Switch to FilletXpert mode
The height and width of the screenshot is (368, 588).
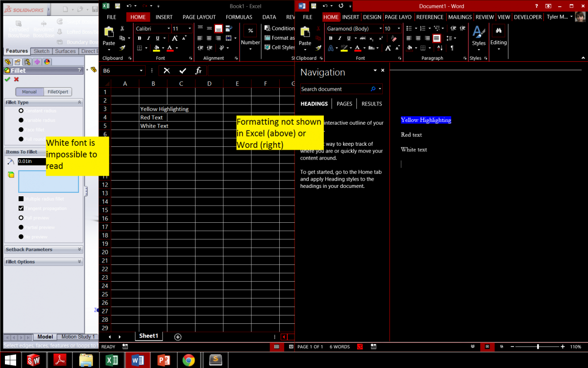pos(58,92)
